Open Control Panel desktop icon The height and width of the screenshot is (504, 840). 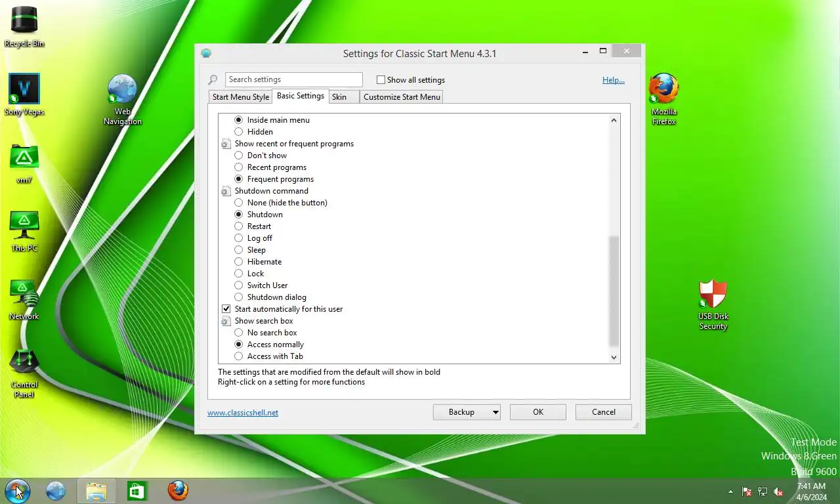[24, 373]
